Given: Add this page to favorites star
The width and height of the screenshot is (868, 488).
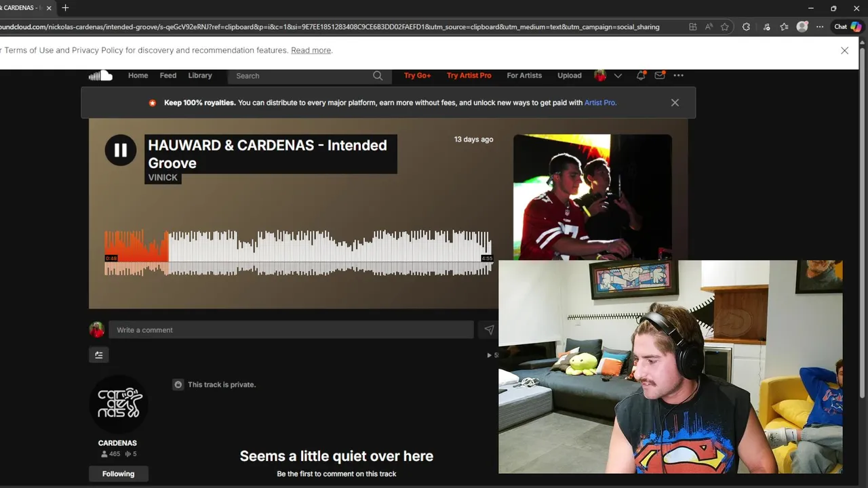Looking at the screenshot, I should [725, 27].
